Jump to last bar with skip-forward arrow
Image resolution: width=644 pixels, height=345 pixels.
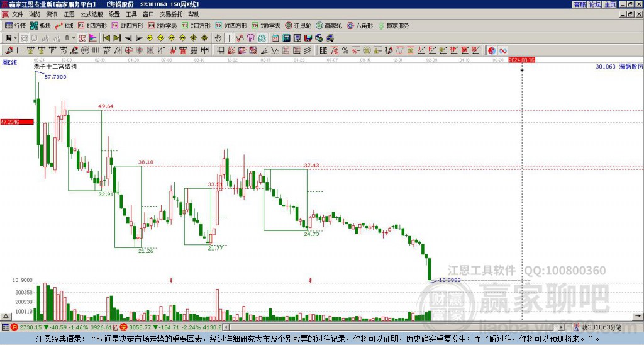[117, 38]
